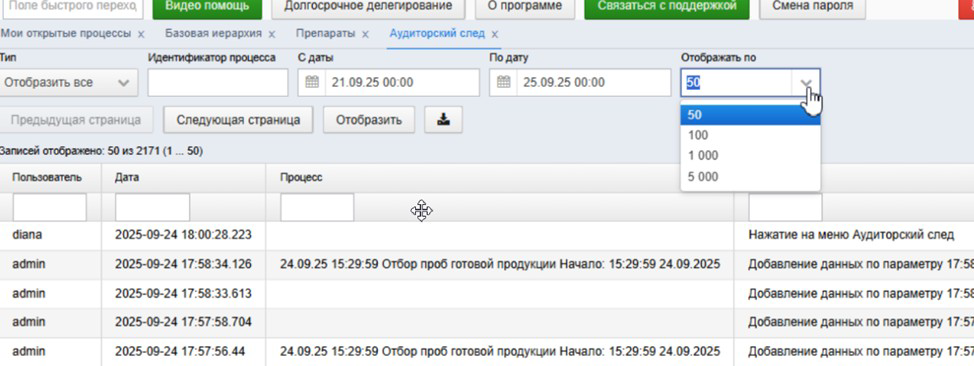This screenshot has height=366, width=974.
Task: Click the Отобразить button
Action: point(369,119)
